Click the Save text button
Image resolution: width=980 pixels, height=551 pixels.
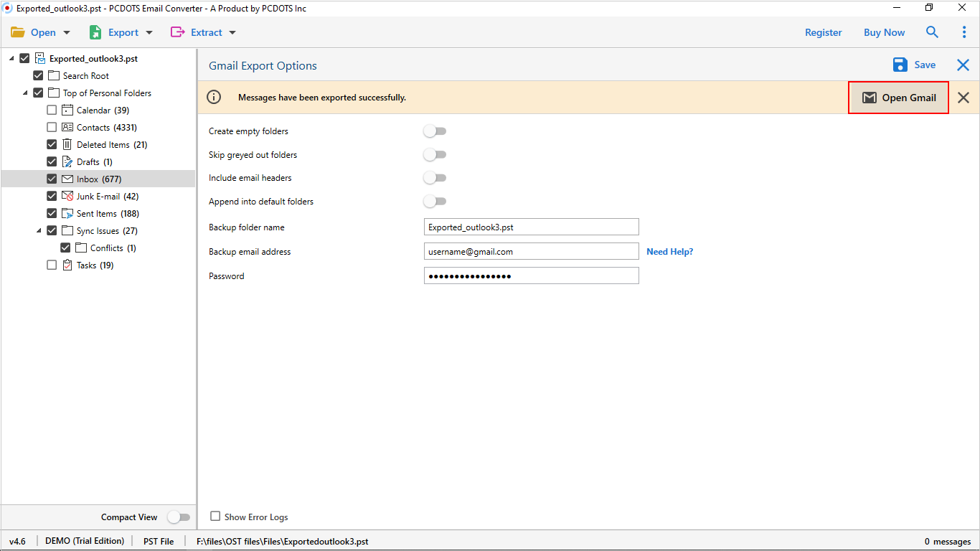(925, 65)
